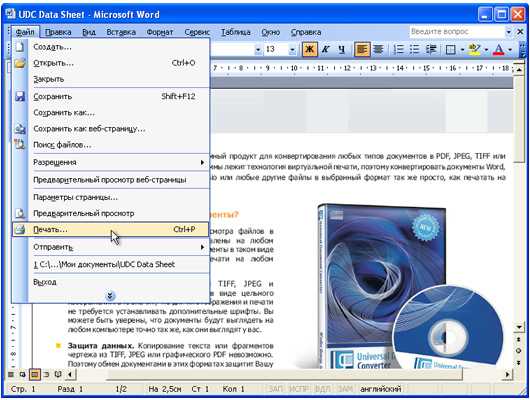The height and width of the screenshot is (400, 530).
Task: Open the font size dropdown arrow
Action: coord(292,50)
